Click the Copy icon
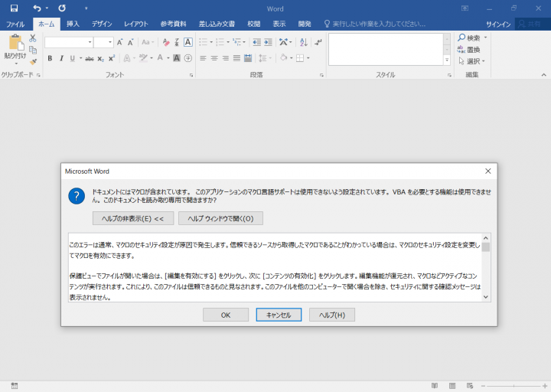Screen dimensions: 551x392 pos(33,50)
